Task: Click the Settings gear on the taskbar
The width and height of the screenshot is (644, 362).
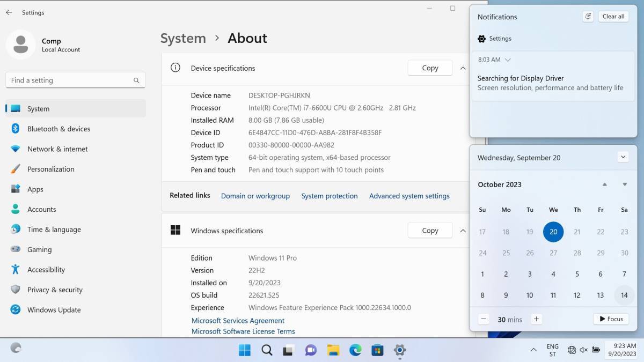Action: pos(399,350)
